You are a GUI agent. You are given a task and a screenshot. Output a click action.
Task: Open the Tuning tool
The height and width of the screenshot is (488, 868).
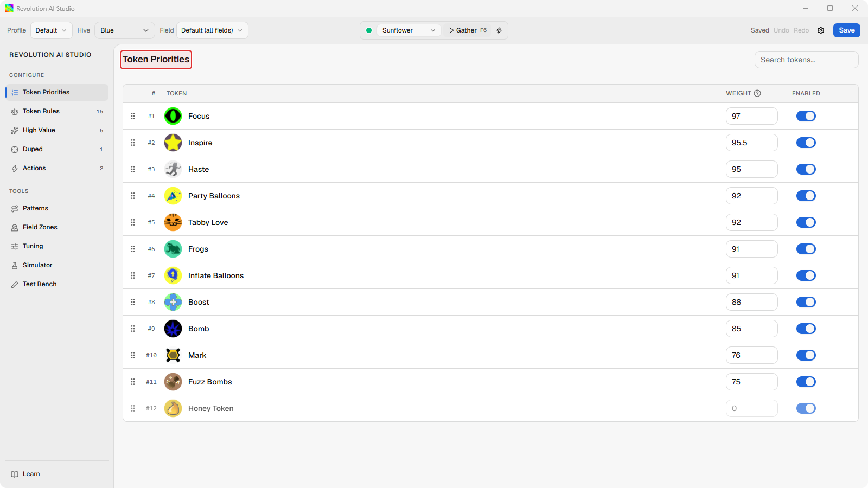pyautogui.click(x=57, y=246)
